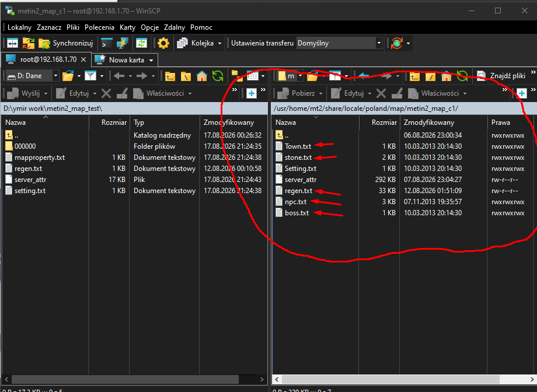537x392 pixels.
Task: Go to local panel home directory icon
Action: (202, 76)
